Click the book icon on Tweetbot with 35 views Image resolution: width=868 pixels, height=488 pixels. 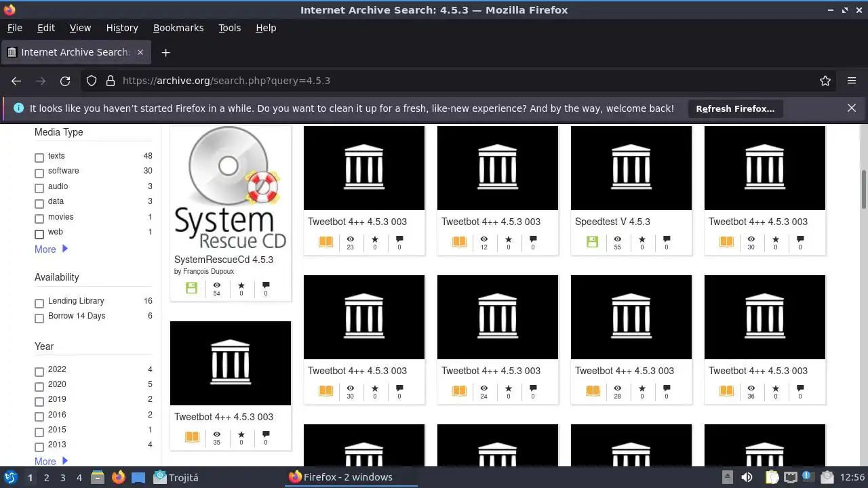pyautogui.click(x=192, y=437)
